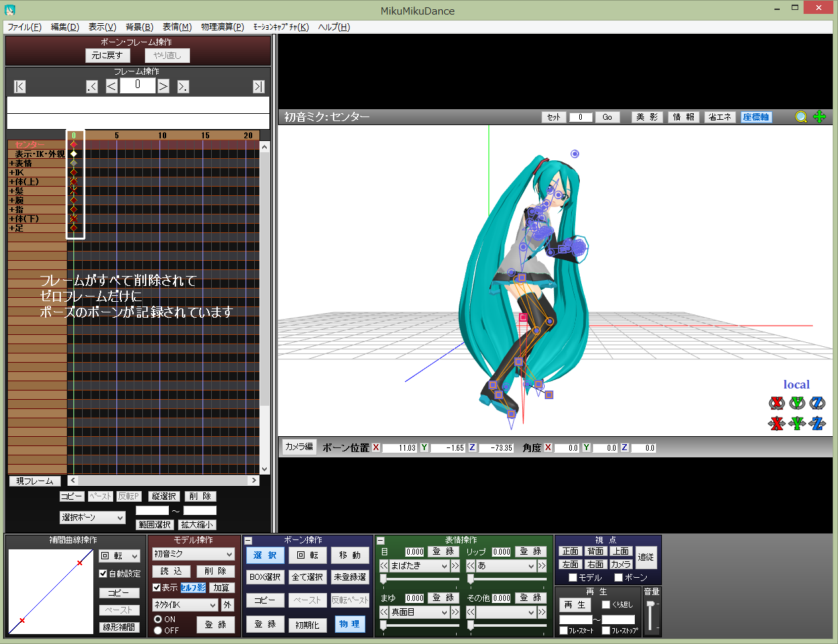Go to next keyframe (>.) button
The width and height of the screenshot is (838, 644).
tap(183, 87)
